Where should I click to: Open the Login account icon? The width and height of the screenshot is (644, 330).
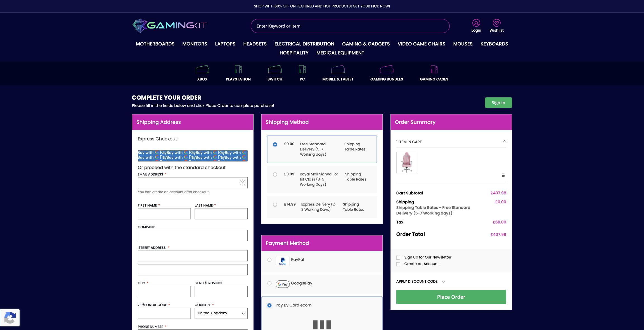pos(476,23)
